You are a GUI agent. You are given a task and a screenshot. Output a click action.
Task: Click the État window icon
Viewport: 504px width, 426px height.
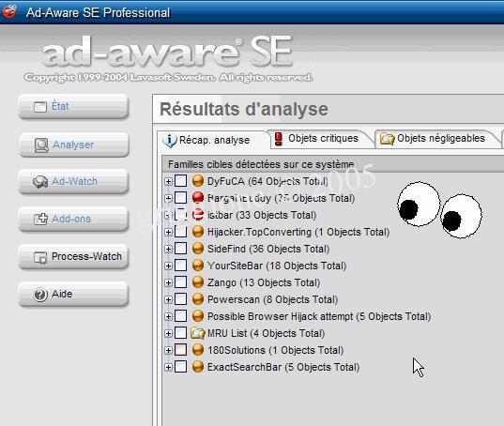pos(40,107)
